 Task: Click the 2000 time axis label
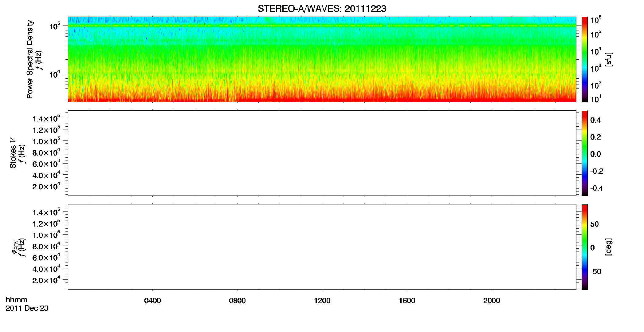[x=492, y=301]
